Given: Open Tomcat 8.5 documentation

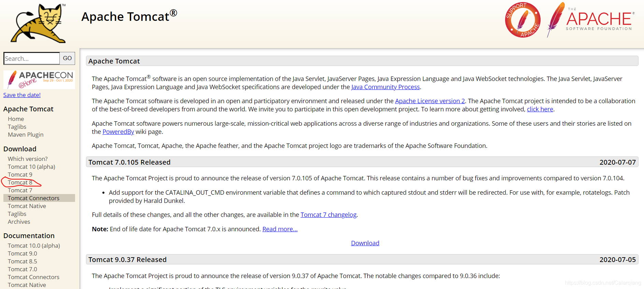Looking at the screenshot, I should pyautogui.click(x=23, y=261).
